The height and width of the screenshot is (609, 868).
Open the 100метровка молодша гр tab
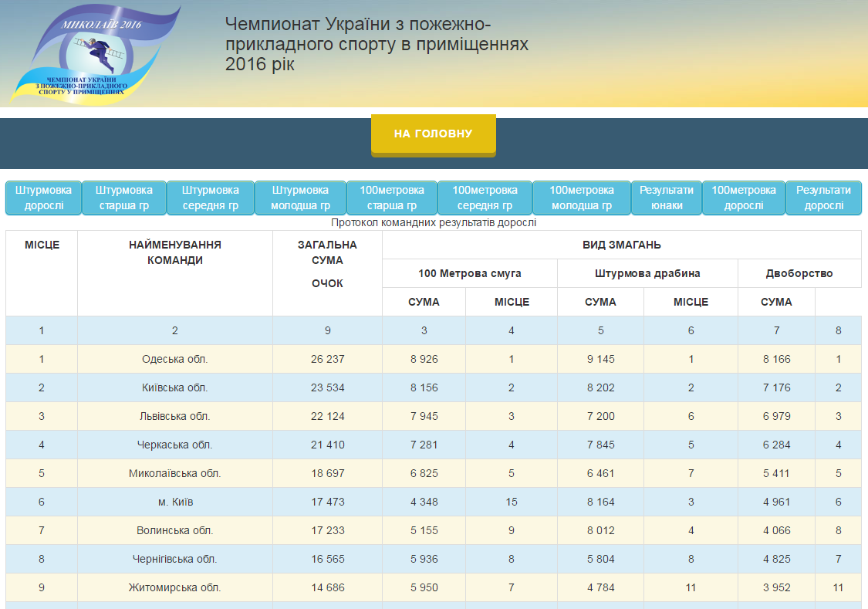coord(581,198)
